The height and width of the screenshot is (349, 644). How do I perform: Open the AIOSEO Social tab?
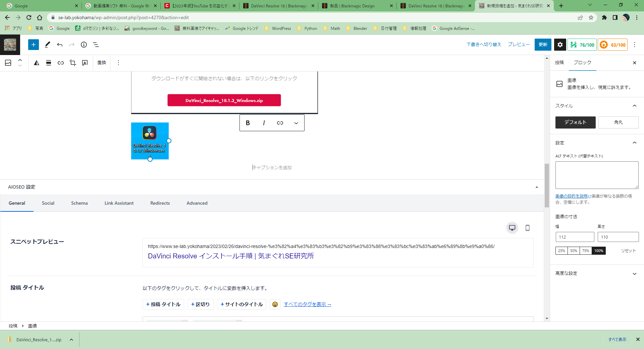pyautogui.click(x=48, y=203)
